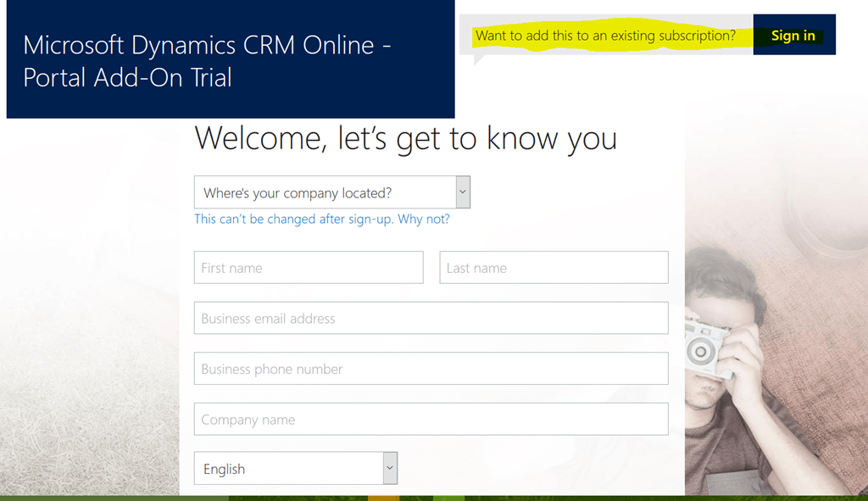Image resolution: width=868 pixels, height=501 pixels.
Task: Open the 'Why not?' link
Action: coord(424,220)
